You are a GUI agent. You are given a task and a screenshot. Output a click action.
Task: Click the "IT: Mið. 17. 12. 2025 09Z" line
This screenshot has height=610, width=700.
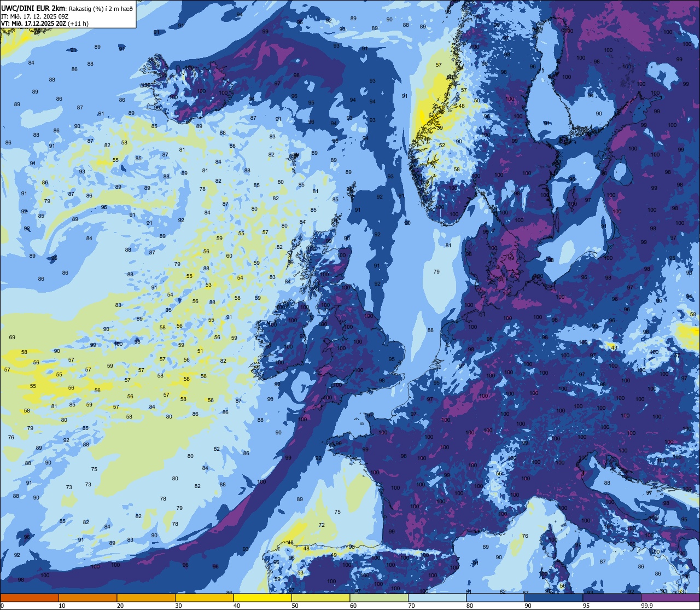click(x=34, y=16)
